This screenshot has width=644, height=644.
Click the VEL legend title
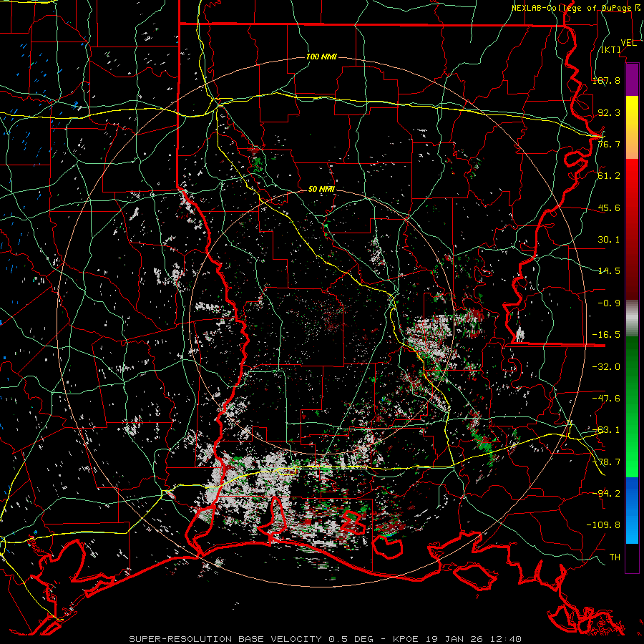coord(628,43)
